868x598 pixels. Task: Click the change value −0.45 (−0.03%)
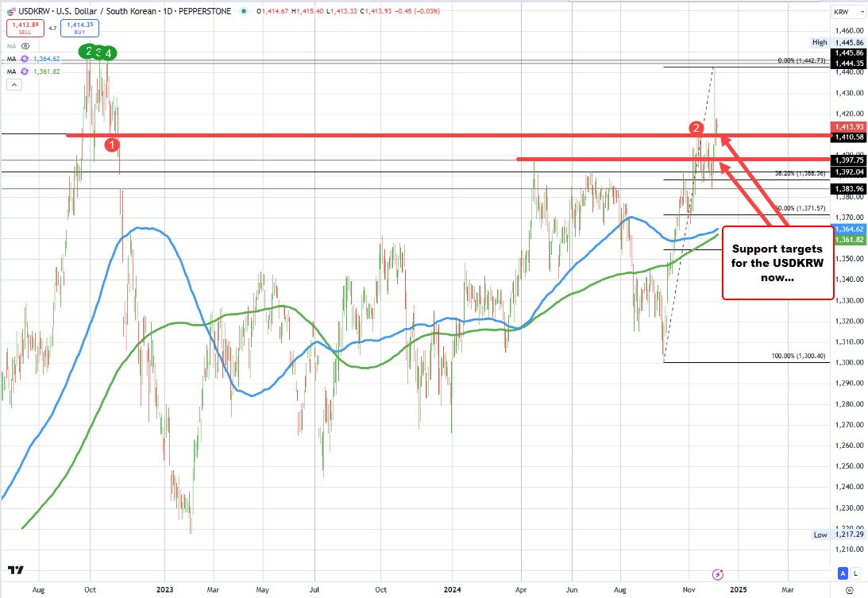point(417,11)
